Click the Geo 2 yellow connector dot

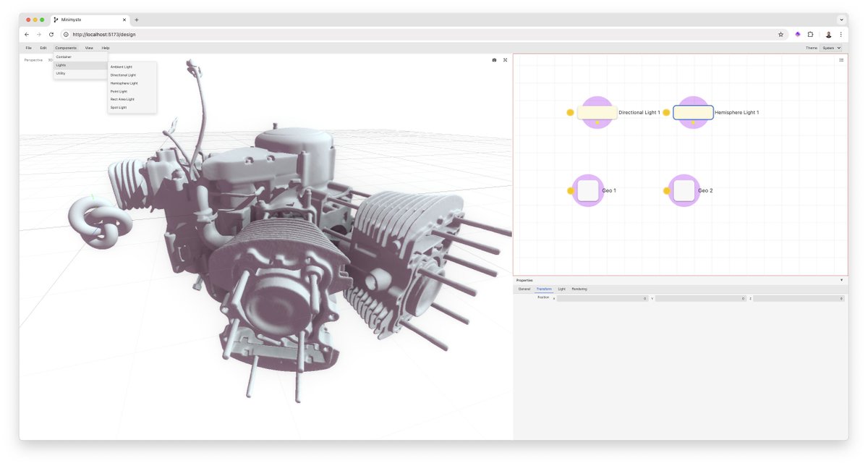coord(666,190)
